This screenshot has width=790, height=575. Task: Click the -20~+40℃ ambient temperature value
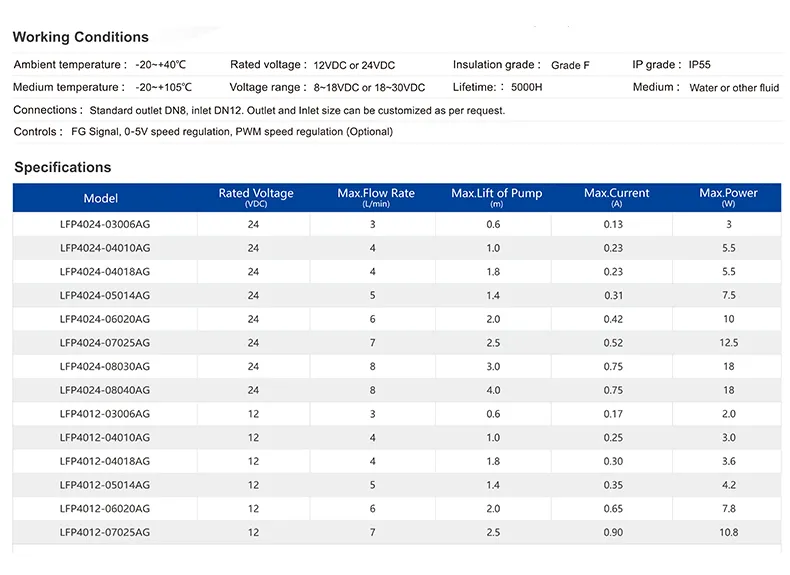point(161,65)
